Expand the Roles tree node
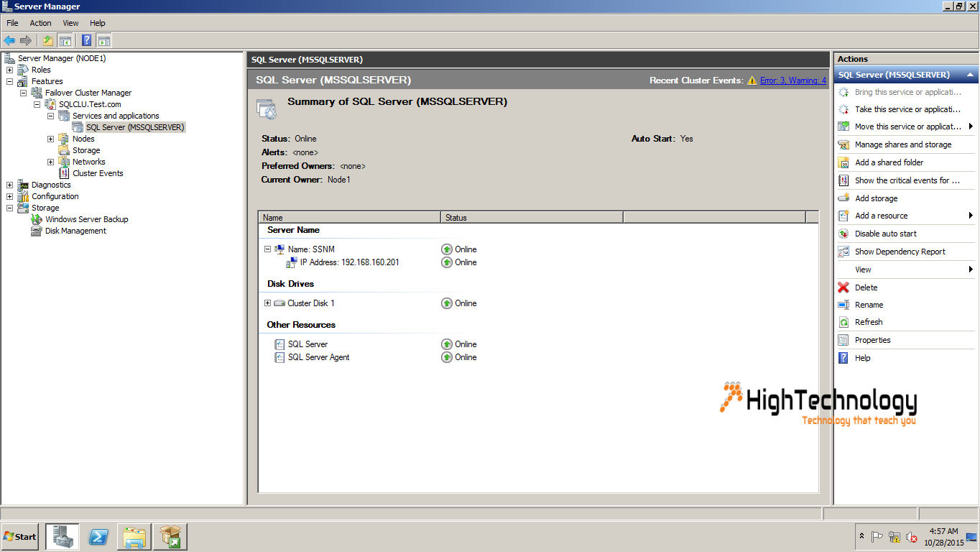 (x=9, y=70)
